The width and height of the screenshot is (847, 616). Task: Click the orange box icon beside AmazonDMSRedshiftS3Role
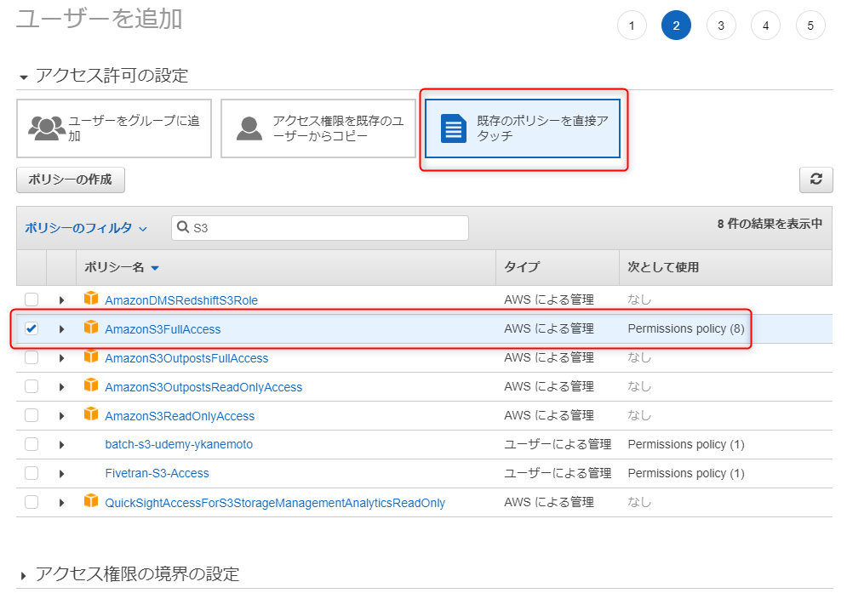tap(91, 299)
